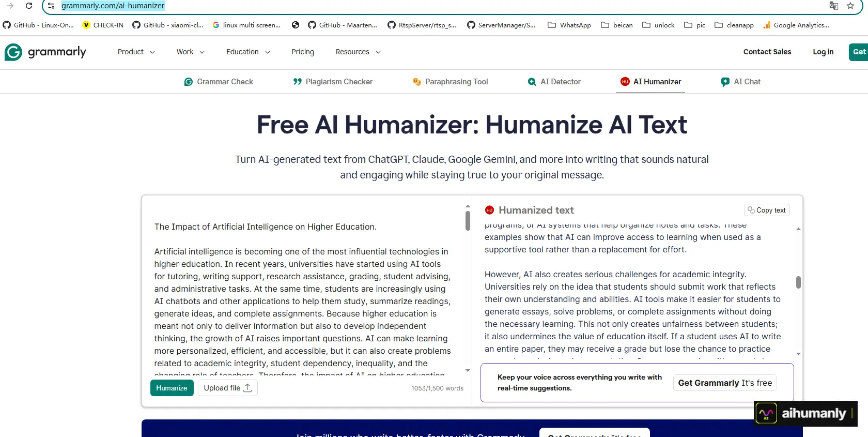Click the Grammarly logo

45,52
